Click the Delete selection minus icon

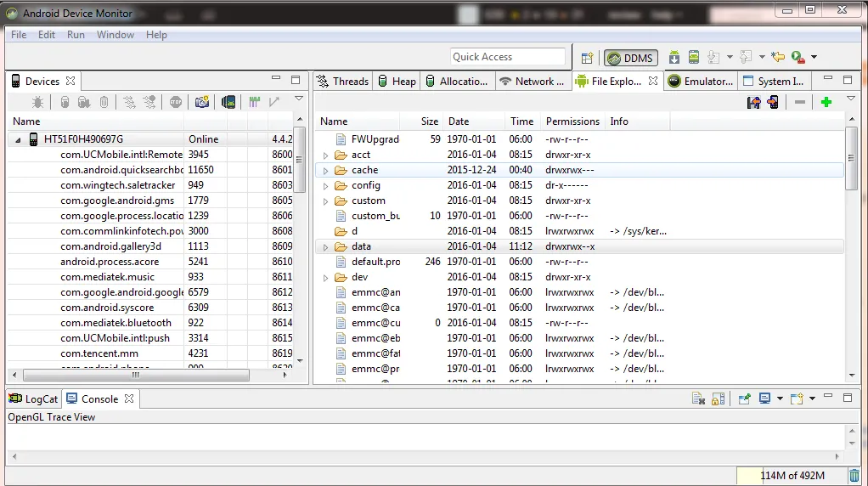[800, 102]
